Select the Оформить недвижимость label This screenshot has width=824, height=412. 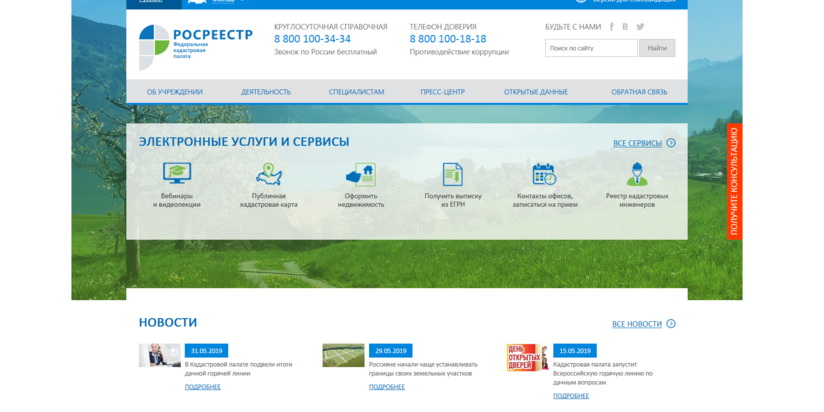360,200
